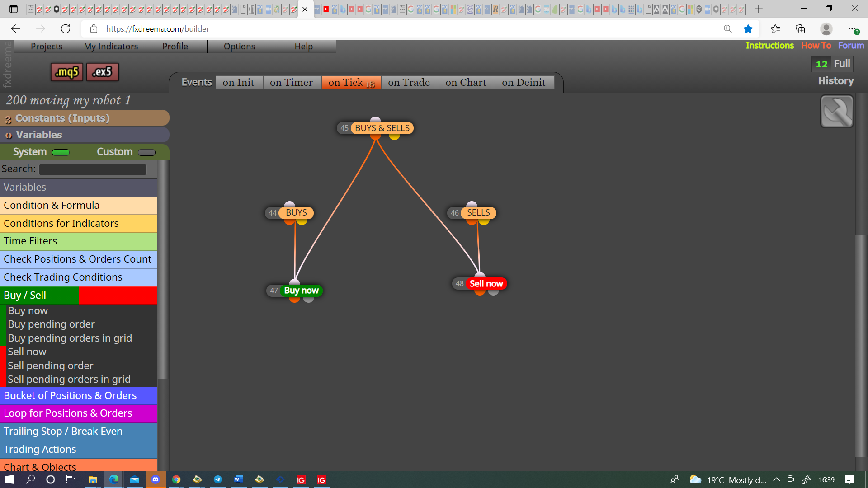Click the Full view button

[842, 64]
